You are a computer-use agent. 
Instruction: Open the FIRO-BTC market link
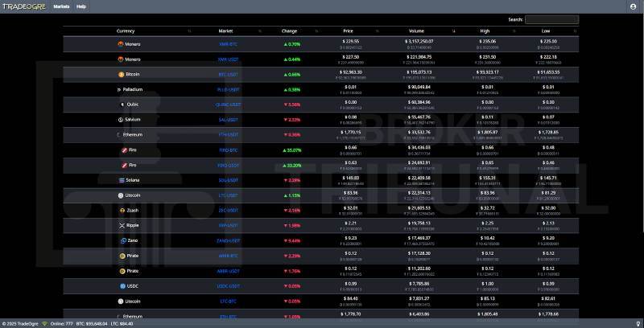(x=229, y=150)
